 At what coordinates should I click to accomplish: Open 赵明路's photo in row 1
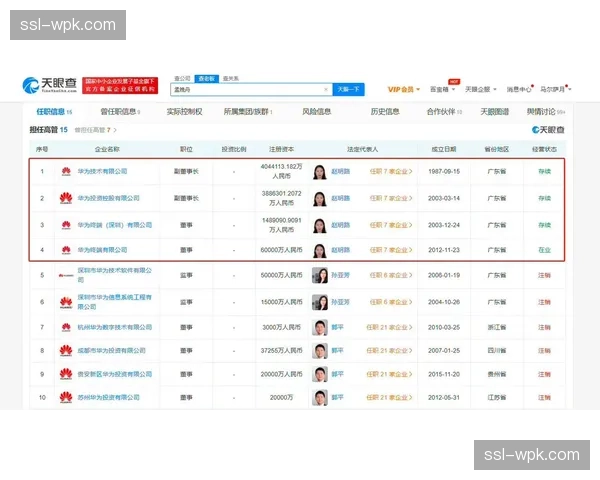pyautogui.click(x=320, y=171)
